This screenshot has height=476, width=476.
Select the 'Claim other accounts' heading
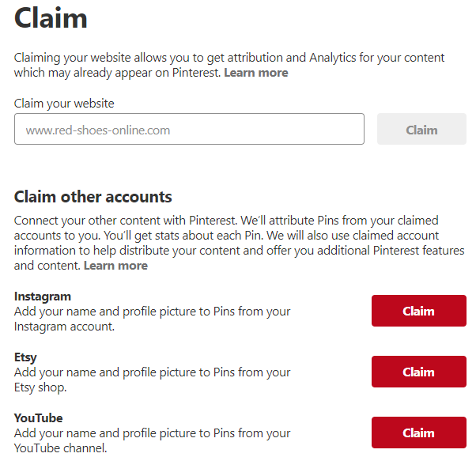[93, 197]
